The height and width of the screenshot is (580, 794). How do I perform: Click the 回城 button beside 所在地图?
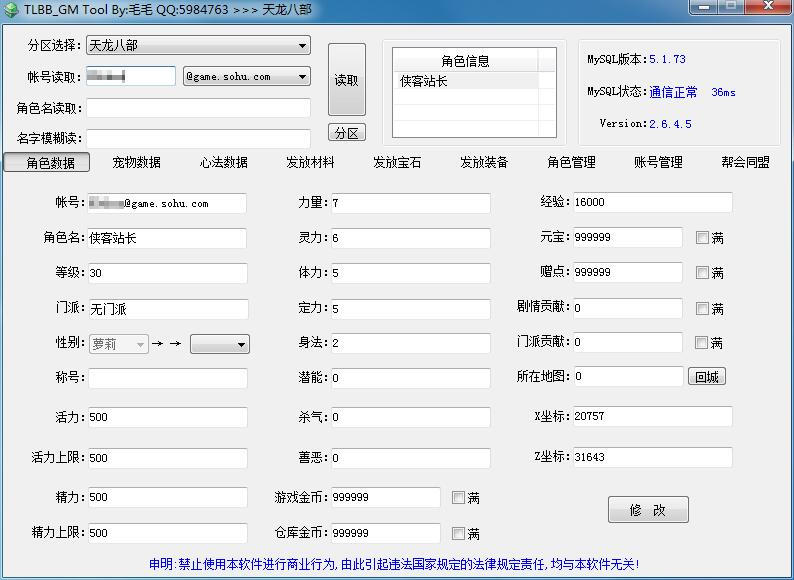tap(706, 377)
